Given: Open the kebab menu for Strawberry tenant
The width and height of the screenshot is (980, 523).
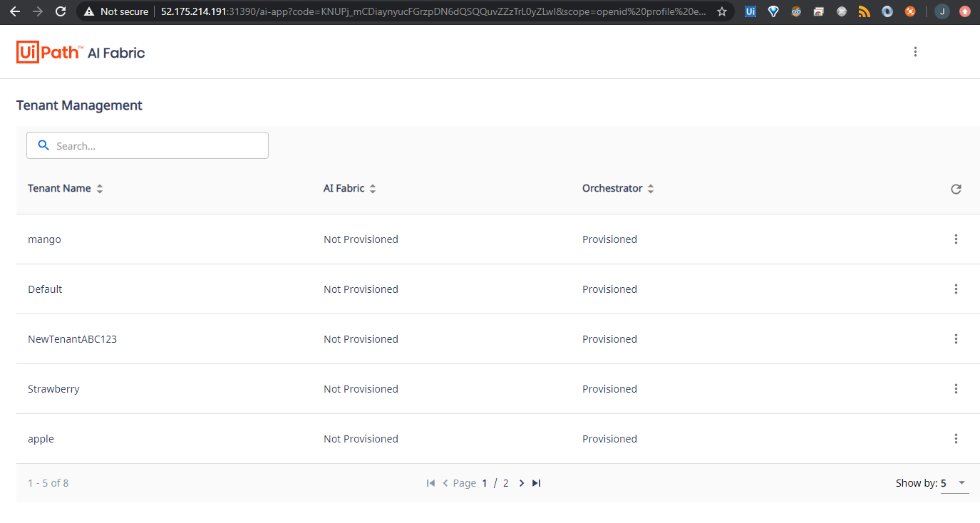Looking at the screenshot, I should pos(956,389).
